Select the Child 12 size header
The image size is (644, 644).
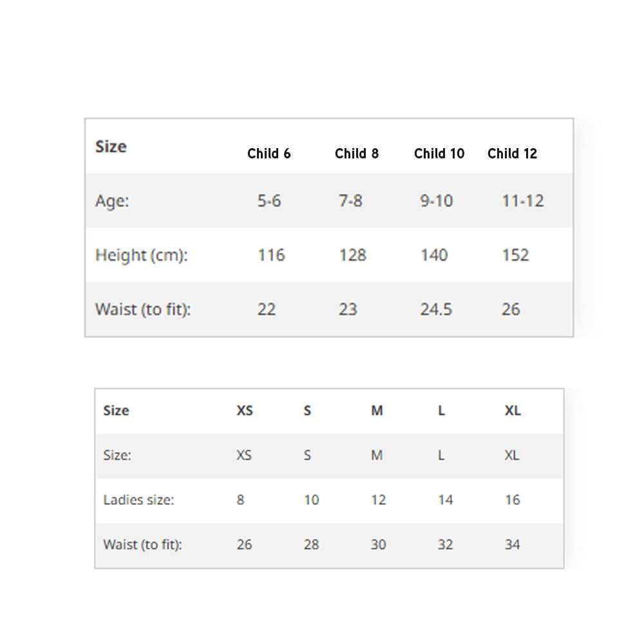click(512, 154)
